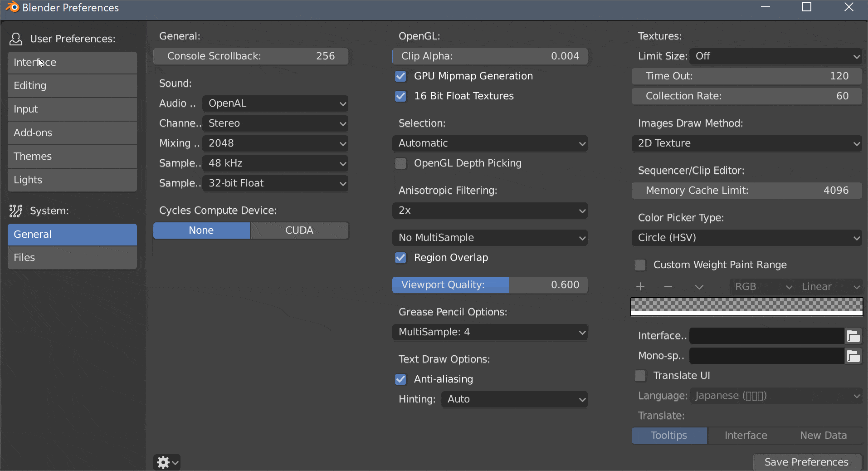Click Viewport Quality slider
Screen dimensions: 868x471
click(490, 285)
